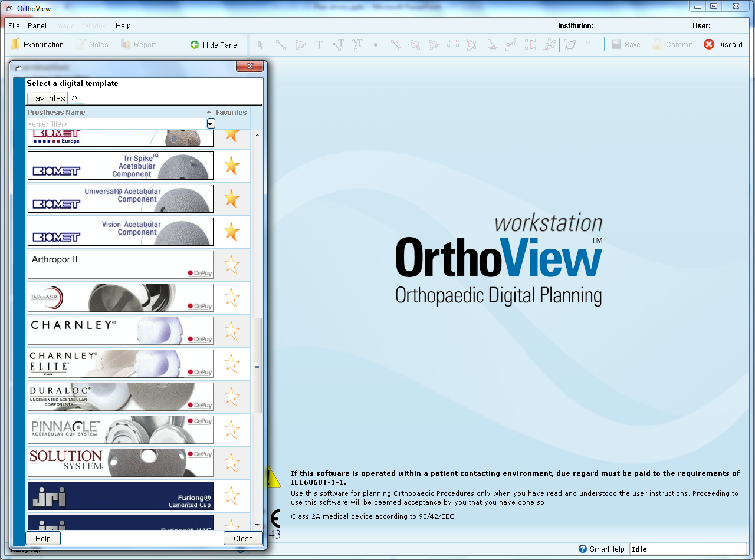This screenshot has width=755, height=560.
Task: Toggle favorite star for Pinnacle cup system
Action: pyautogui.click(x=232, y=430)
